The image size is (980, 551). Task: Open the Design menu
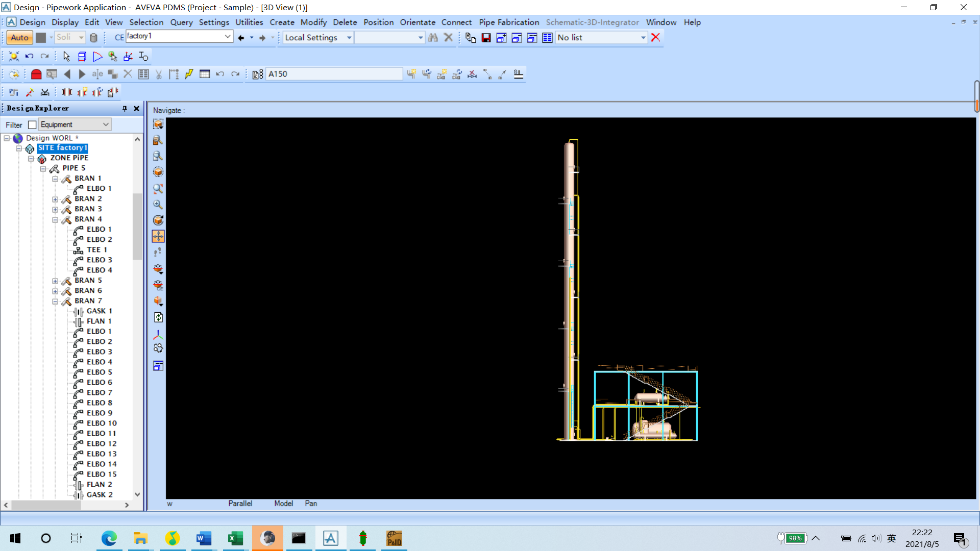[x=32, y=22]
